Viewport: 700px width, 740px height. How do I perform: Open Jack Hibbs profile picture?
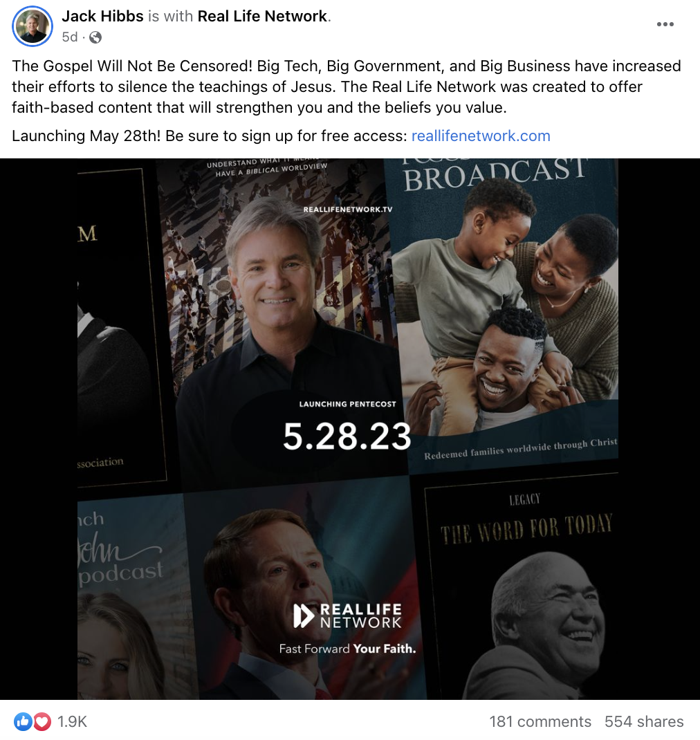click(x=32, y=26)
